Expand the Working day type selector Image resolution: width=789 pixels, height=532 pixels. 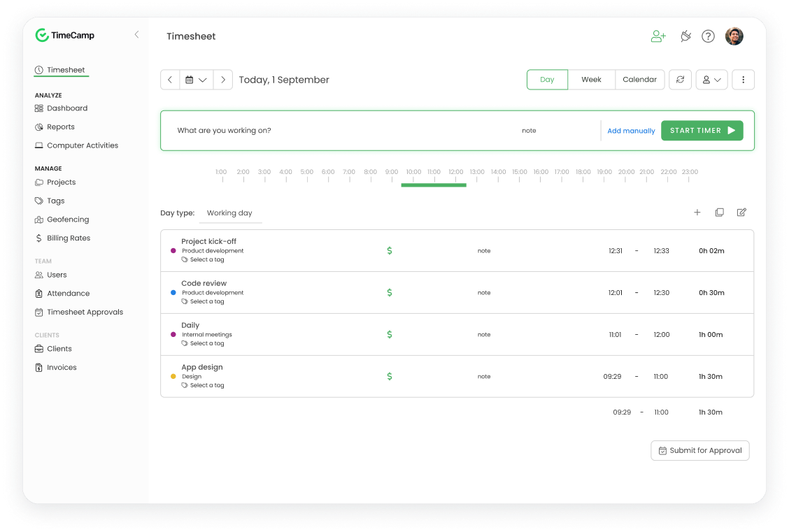(230, 213)
